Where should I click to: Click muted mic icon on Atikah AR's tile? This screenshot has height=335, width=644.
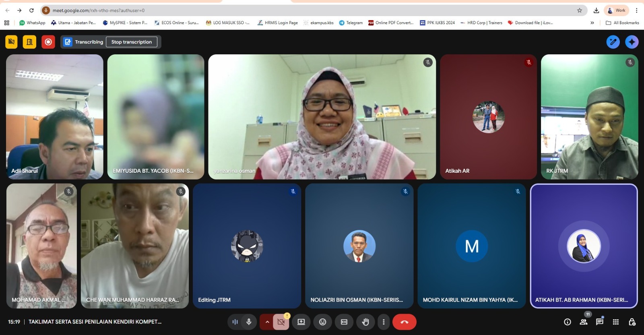click(529, 62)
